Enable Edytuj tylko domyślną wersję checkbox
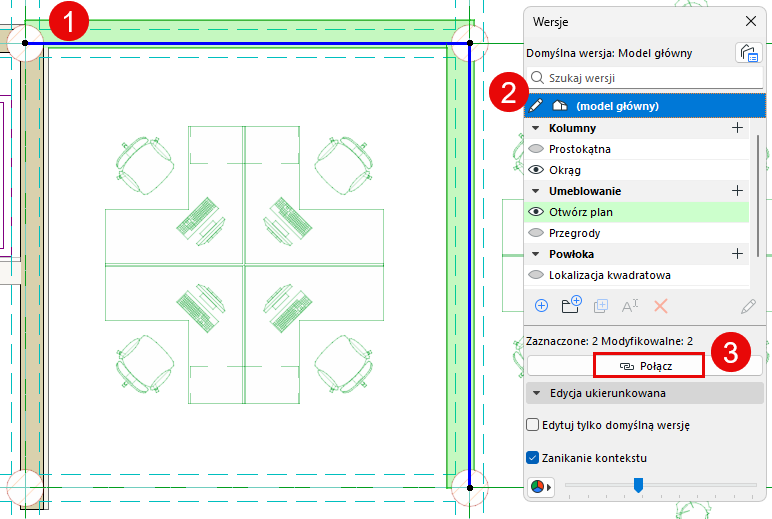Viewport: 772px width, 519px height. (532, 424)
